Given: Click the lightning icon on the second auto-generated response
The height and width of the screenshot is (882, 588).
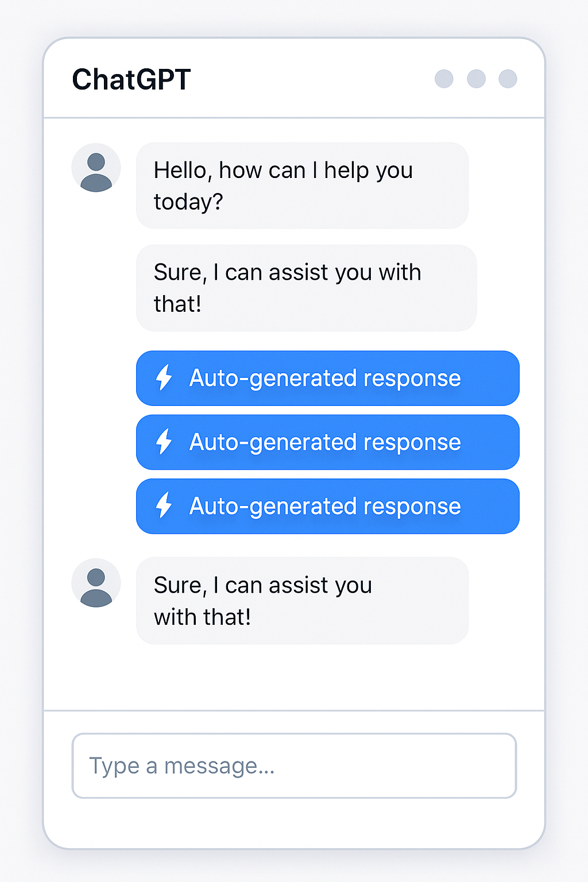Looking at the screenshot, I should 164,442.
